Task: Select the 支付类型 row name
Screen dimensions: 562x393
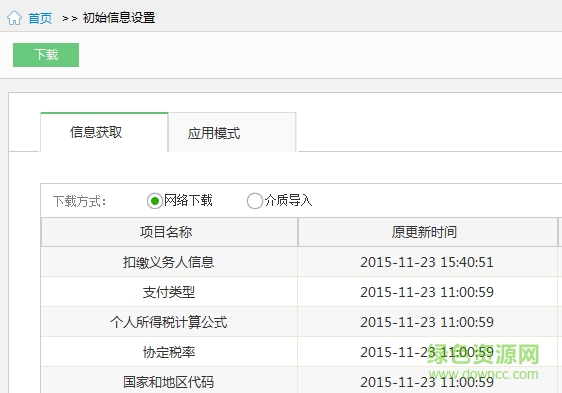Action: tap(169, 292)
